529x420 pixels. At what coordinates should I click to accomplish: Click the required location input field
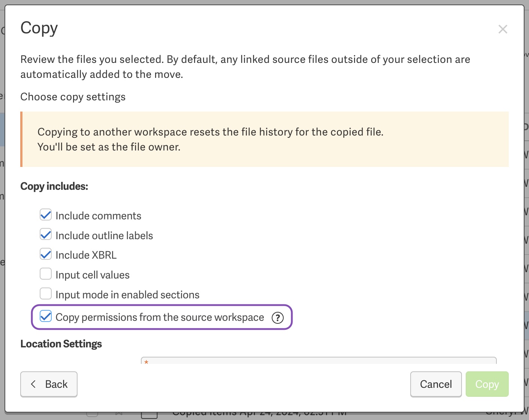(319, 360)
